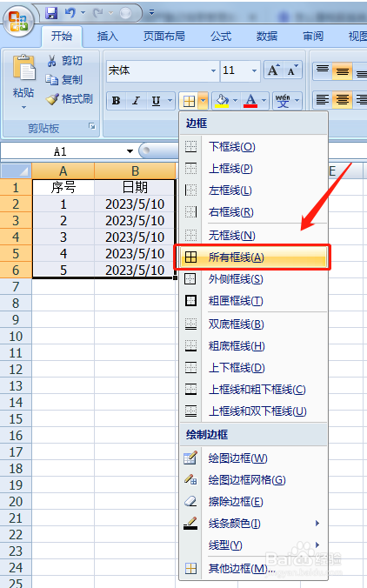Image resolution: width=367 pixels, height=588 pixels.
Task: Choose 双底框线(B) double bottom border
Action: tap(254, 324)
